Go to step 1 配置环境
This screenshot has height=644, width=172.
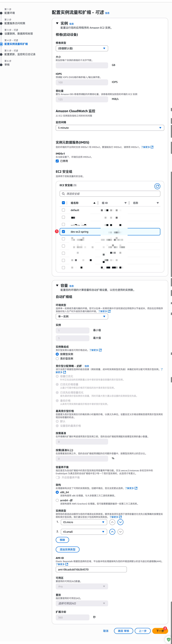coord(10,13)
